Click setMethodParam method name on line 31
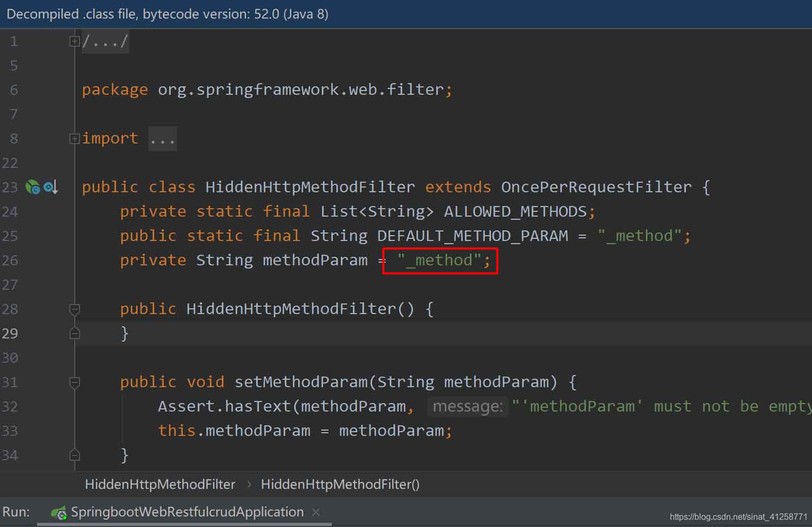The height and width of the screenshot is (527, 812). [x=301, y=382]
